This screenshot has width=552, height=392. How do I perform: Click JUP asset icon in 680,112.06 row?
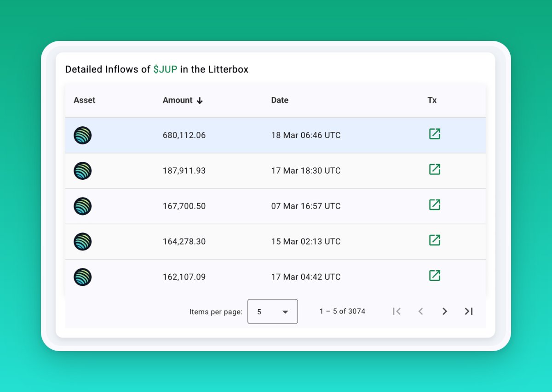tap(83, 136)
